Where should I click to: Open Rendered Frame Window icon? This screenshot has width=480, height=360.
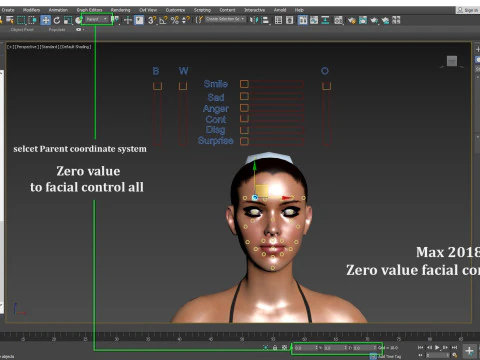pos(363,20)
